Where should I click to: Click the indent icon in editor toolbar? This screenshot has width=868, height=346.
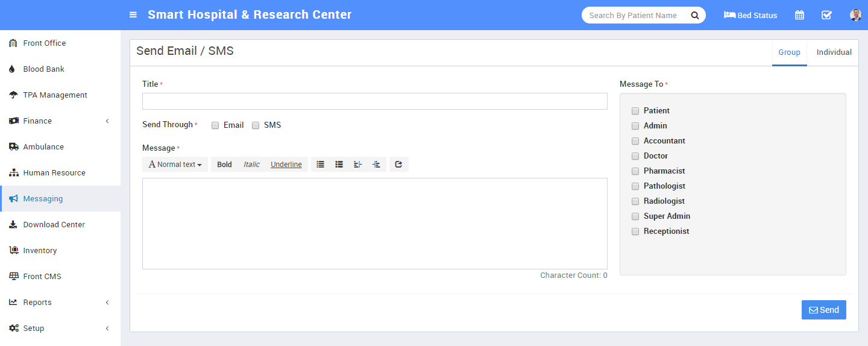point(376,164)
